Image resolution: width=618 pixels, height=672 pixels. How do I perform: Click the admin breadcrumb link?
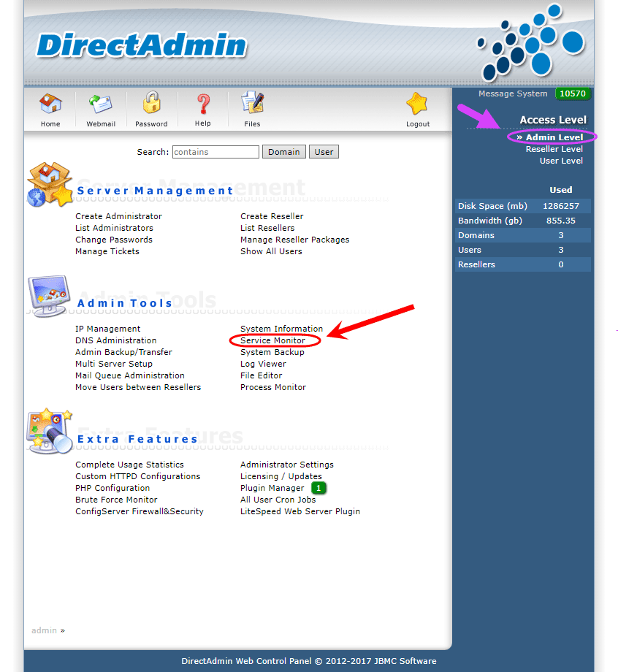tap(44, 630)
